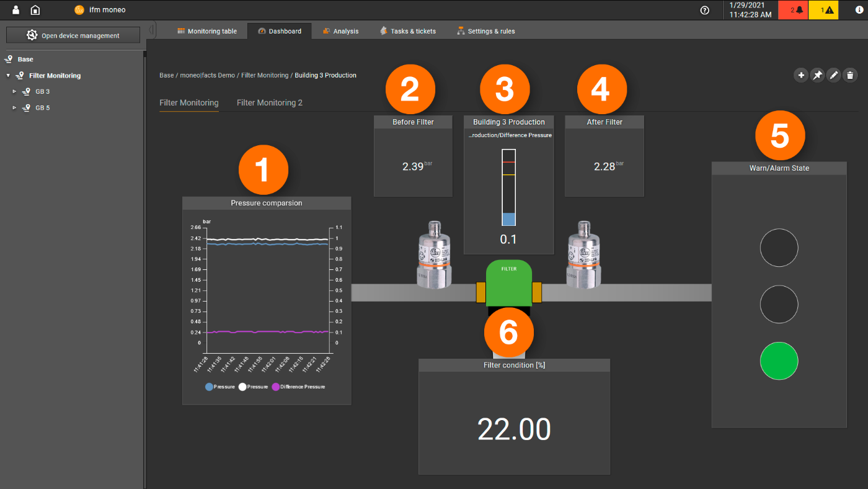
Task: Open the help question mark icon
Action: point(705,10)
